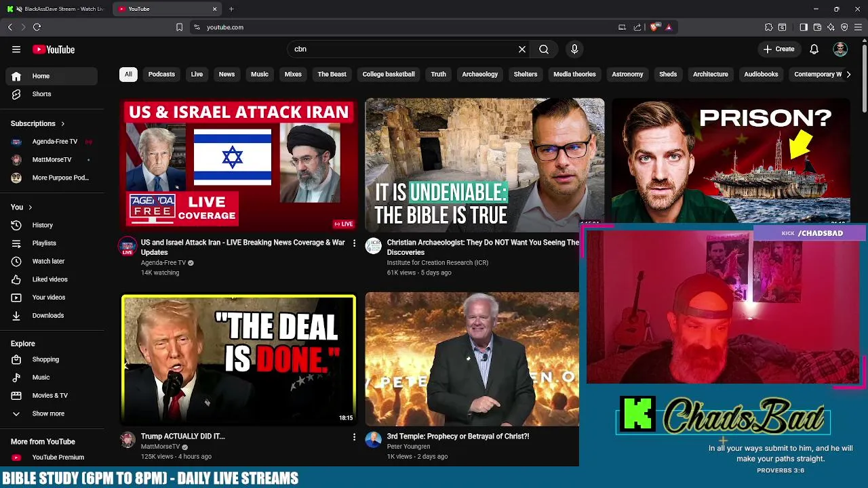868x488 pixels.
Task: Open a new browser tab
Action: pyautogui.click(x=231, y=9)
